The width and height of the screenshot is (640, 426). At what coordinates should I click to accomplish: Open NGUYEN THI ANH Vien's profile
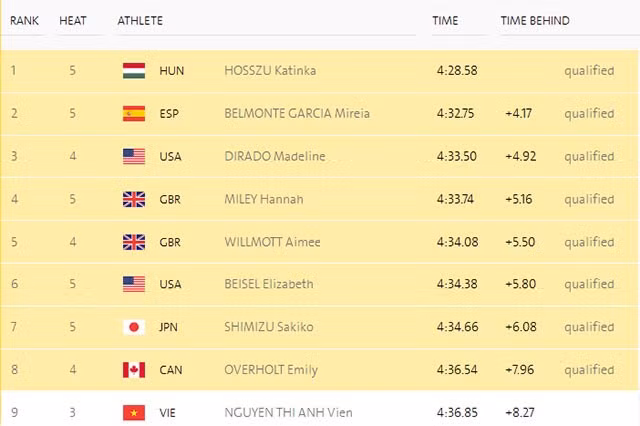288,412
